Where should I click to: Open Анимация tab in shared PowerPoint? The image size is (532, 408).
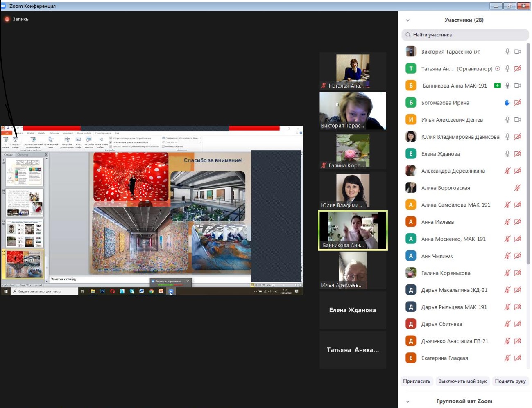coord(68,133)
